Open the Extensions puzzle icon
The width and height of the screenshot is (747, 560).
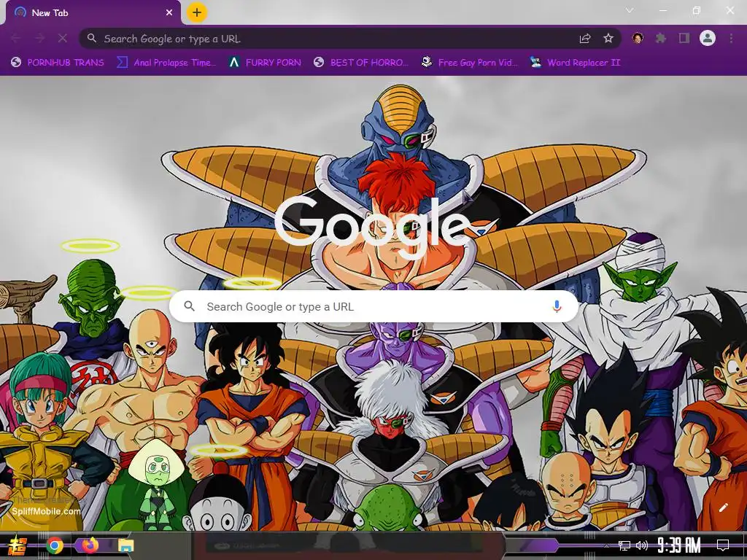coord(660,38)
